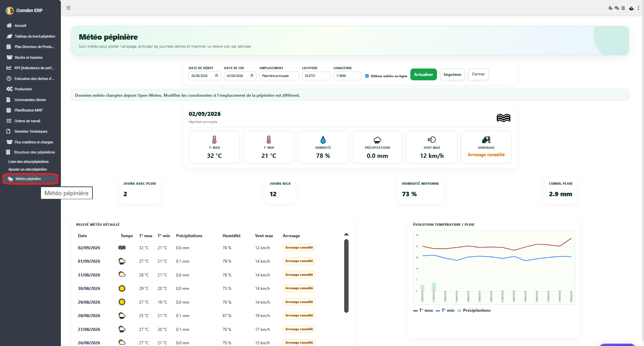Click the precipitation cloud icon
This screenshot has height=346, width=644.
coord(377,140)
